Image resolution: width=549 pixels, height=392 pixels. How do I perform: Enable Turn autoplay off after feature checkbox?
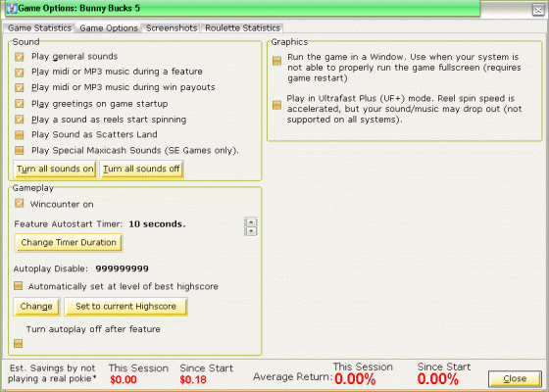[x=19, y=343]
